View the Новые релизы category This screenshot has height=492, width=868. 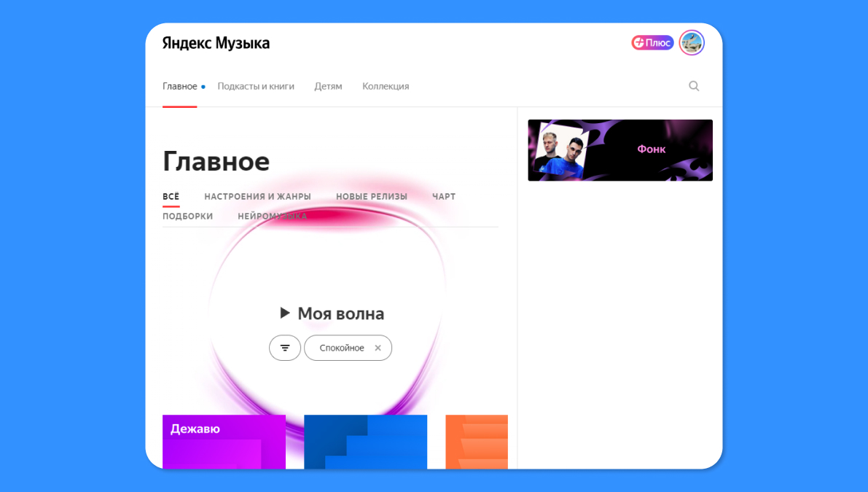pos(371,197)
